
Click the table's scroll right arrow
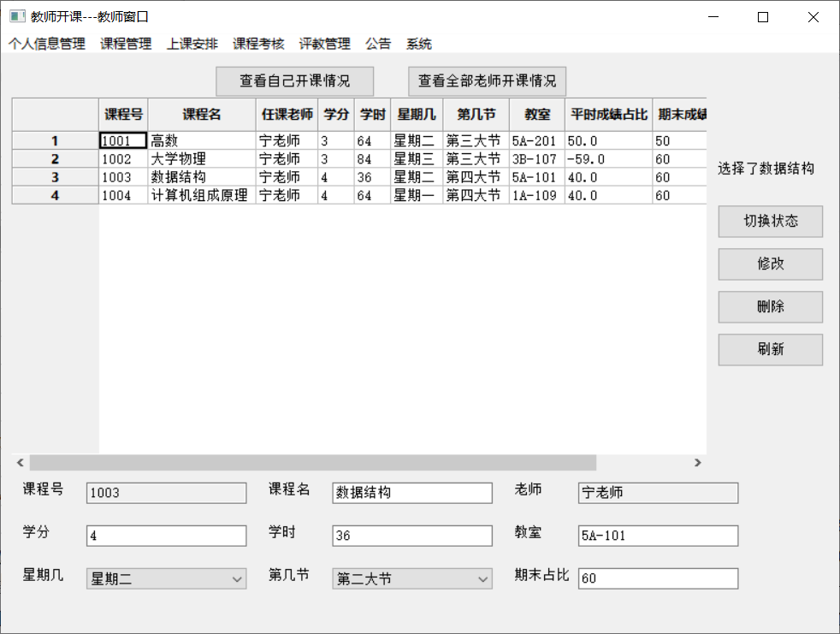click(x=697, y=463)
